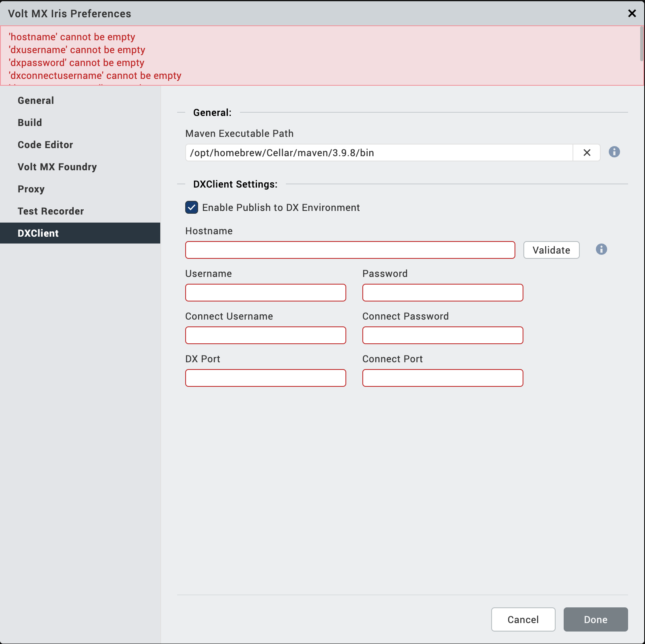The width and height of the screenshot is (645, 644).
Task: Open info icon beside Maven Executable Path
Action: (x=614, y=152)
